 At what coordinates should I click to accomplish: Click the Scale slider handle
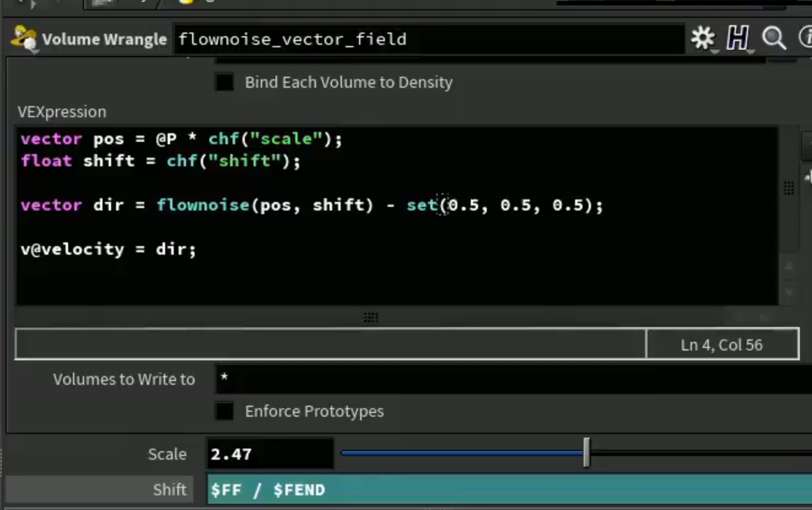[587, 453]
